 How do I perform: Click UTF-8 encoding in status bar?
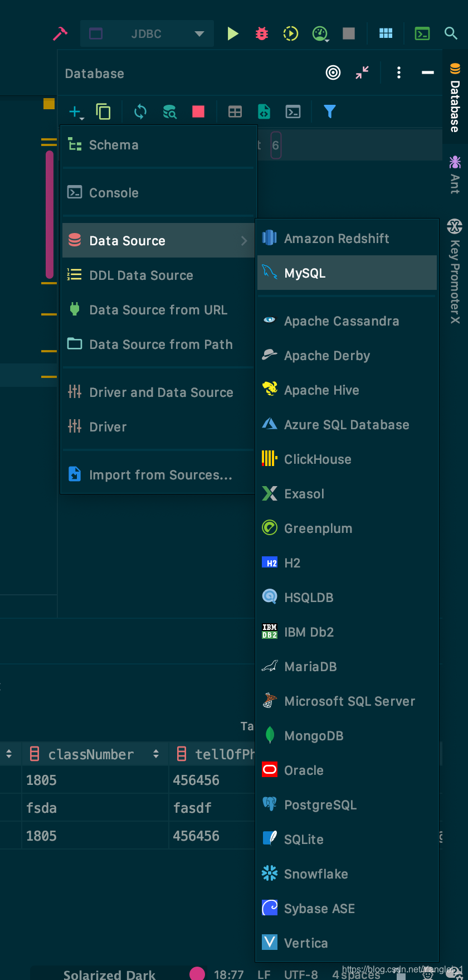[x=301, y=974]
